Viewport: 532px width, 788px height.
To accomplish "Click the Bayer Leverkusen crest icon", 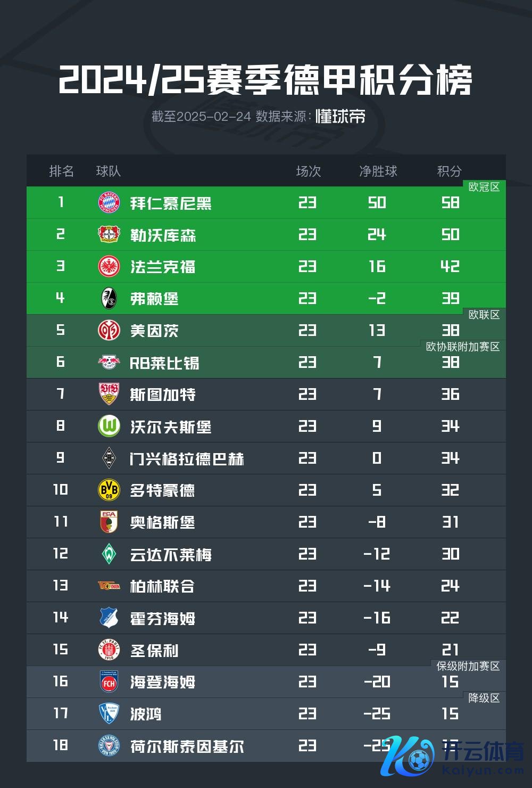I will (x=109, y=234).
